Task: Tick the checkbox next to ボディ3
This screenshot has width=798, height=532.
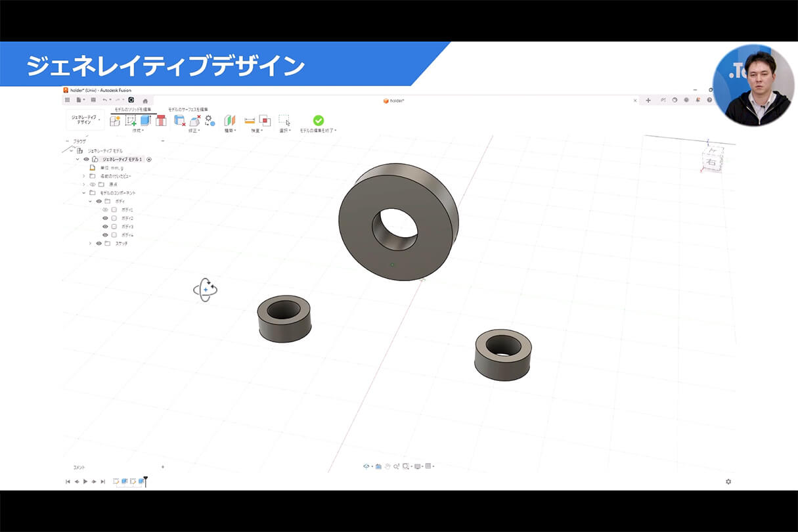Action: click(114, 227)
